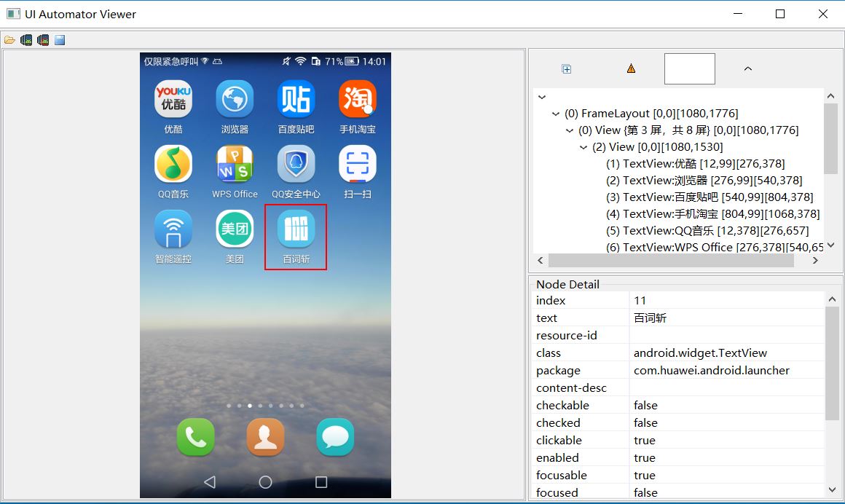
Task: Tap the 百词斩 app icon
Action: 296,229
